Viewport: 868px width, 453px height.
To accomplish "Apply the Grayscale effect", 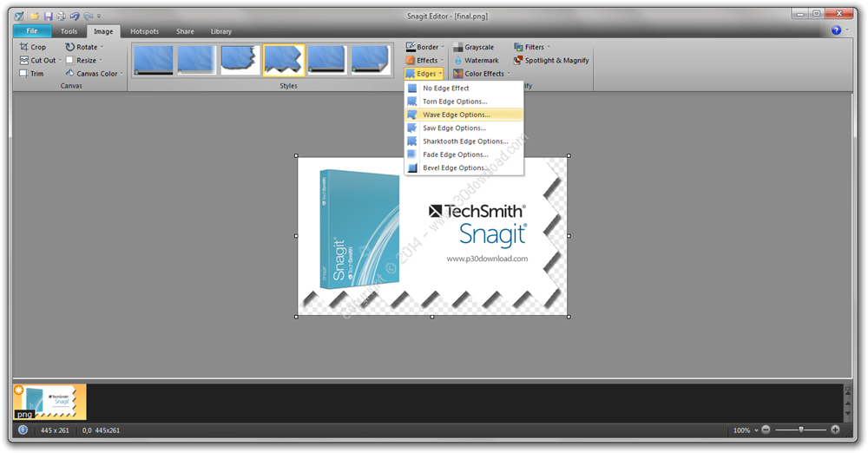I will (473, 47).
